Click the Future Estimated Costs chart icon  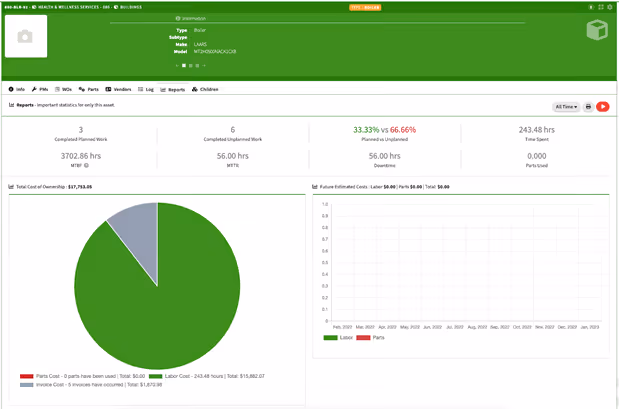pyautogui.click(x=315, y=187)
